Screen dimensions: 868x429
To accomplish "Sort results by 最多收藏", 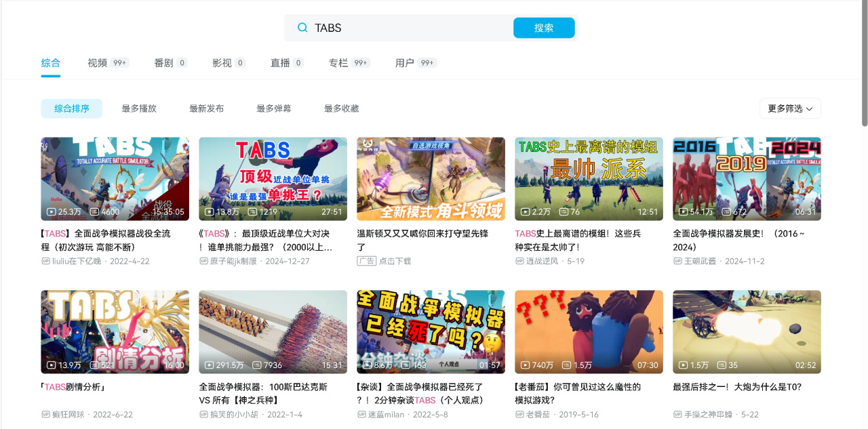I will [341, 108].
